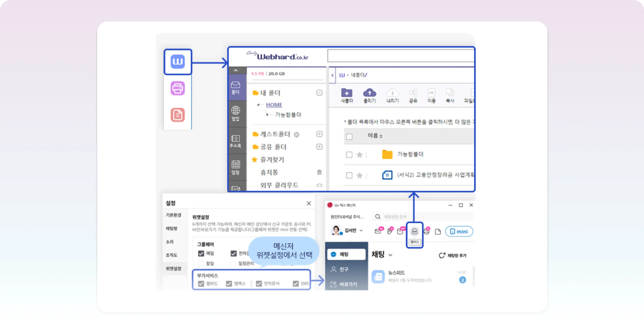Screen dimensions: 644x322
Task: Check the 가능함폴더 row checkbox
Action: click(x=349, y=155)
